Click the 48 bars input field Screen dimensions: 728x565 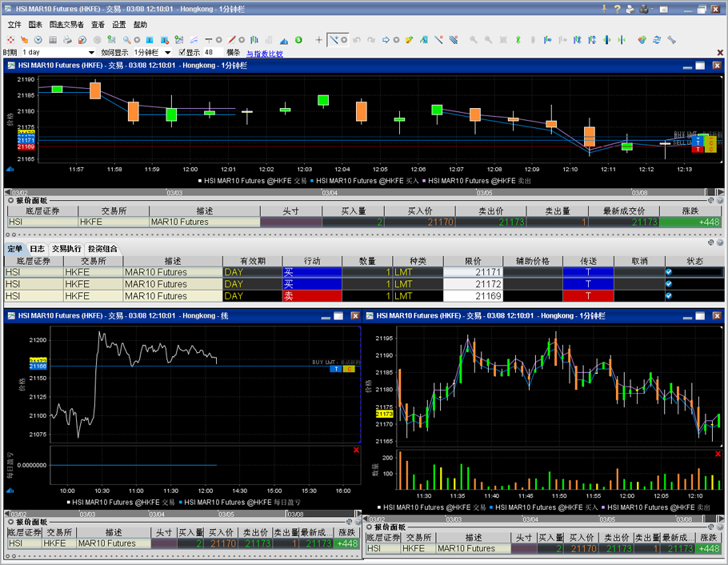tap(213, 53)
